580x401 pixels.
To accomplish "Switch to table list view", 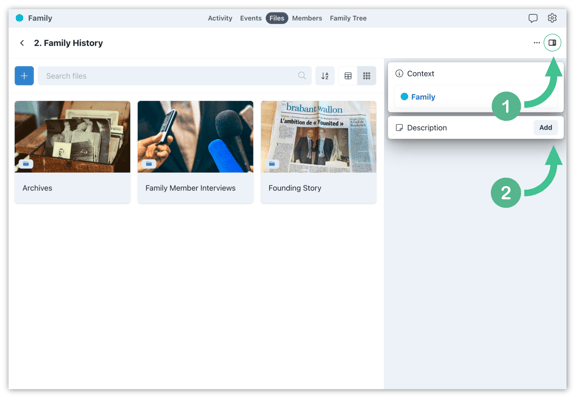I will point(348,76).
